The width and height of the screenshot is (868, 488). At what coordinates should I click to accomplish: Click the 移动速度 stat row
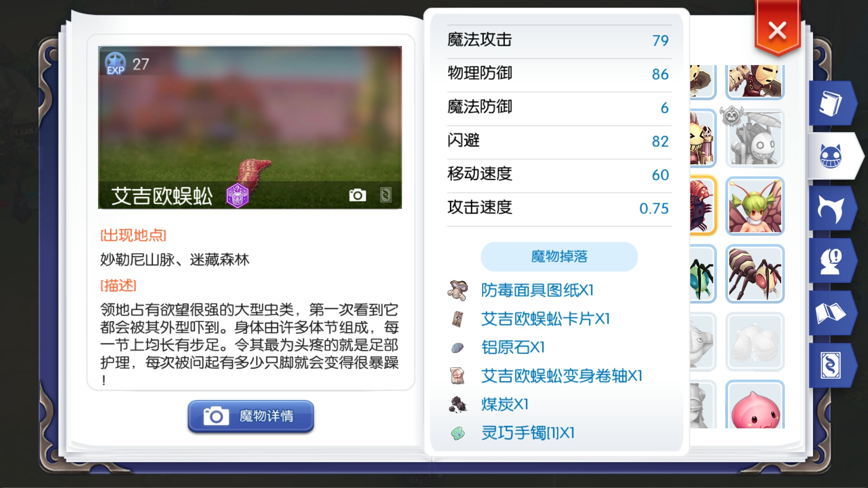(559, 175)
